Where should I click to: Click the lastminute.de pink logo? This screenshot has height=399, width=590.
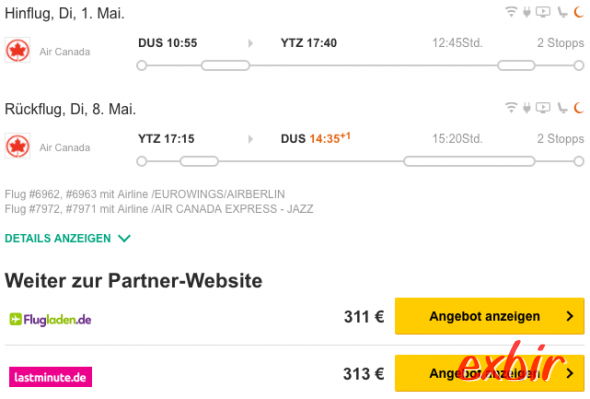tap(50, 377)
